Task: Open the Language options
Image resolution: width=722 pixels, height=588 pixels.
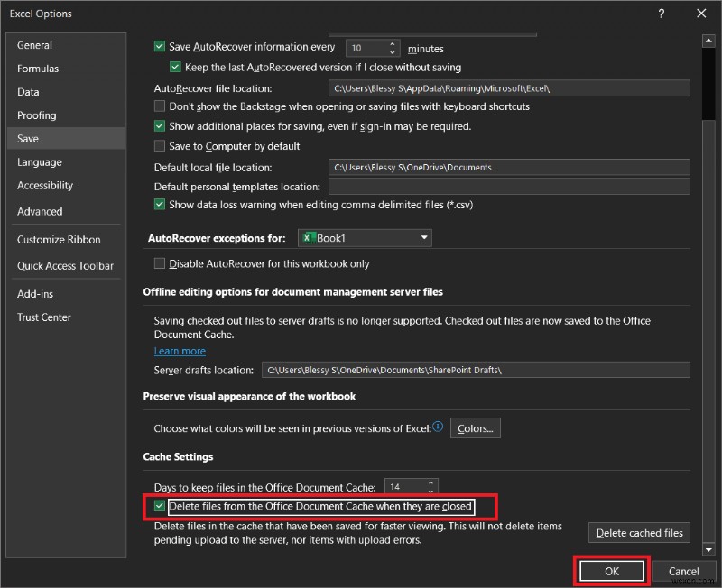Action: click(x=40, y=162)
